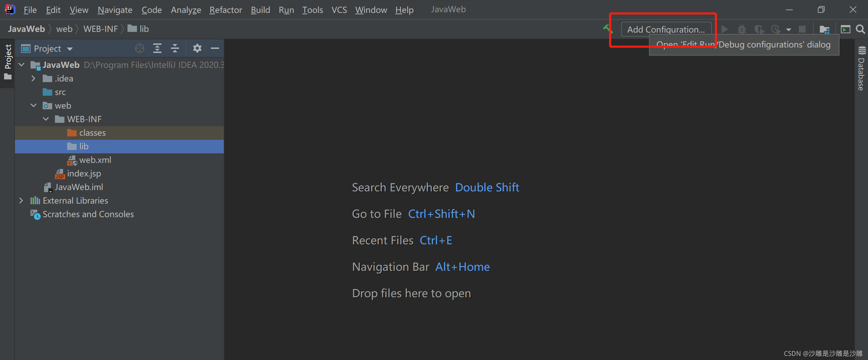Image resolution: width=868 pixels, height=360 pixels.
Task: Click the Ctrl+Shift+N shortcut text
Action: coord(441,214)
